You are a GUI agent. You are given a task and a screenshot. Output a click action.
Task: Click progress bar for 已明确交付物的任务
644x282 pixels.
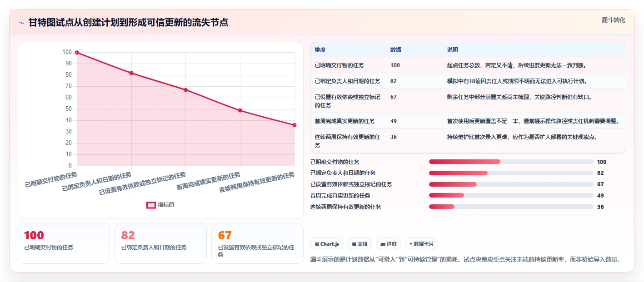click(511, 162)
